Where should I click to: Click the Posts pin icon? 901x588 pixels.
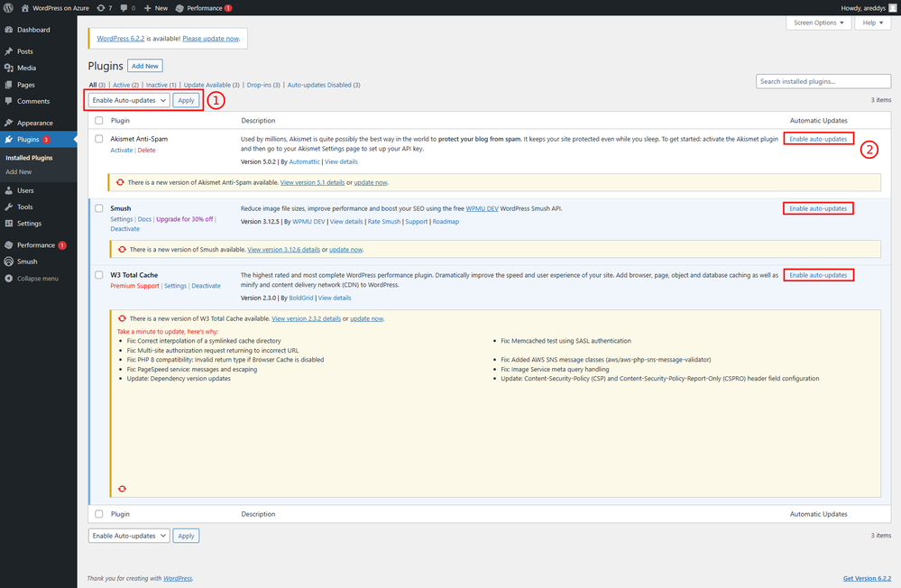(9, 51)
